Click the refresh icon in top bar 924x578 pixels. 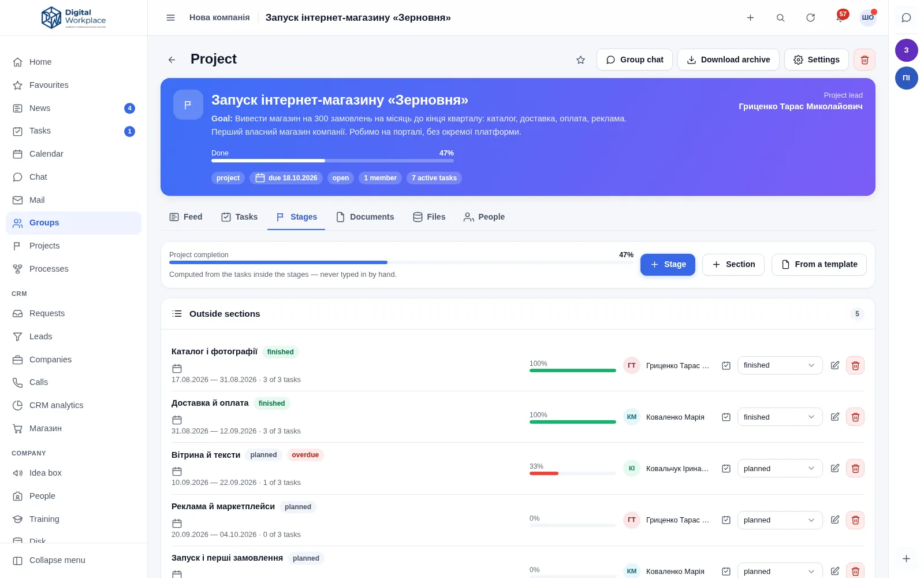[x=810, y=17]
